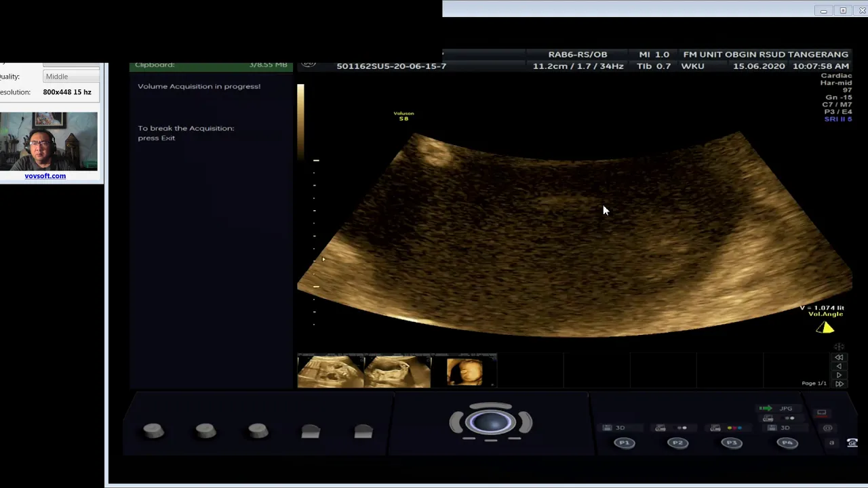The width and height of the screenshot is (868, 488).
Task: Click the printer icon below JPG
Action: 768,418
